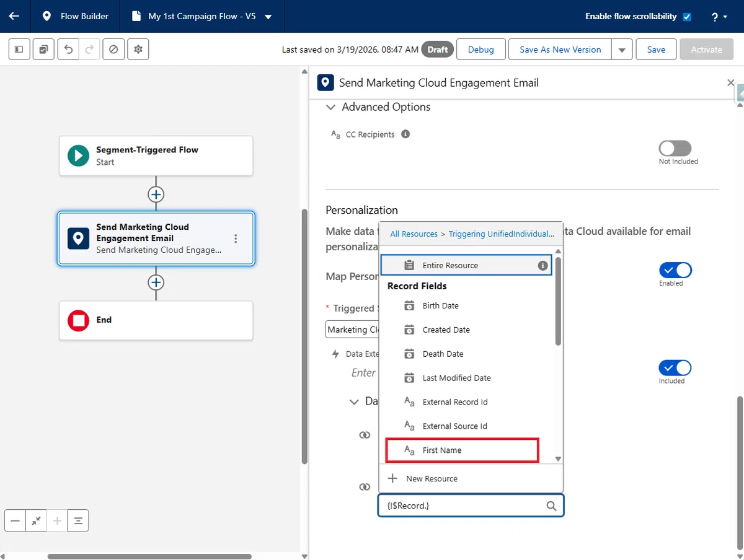The image size is (744, 560).
Task: Click the auto-layout canvas icon
Action: pos(78,521)
